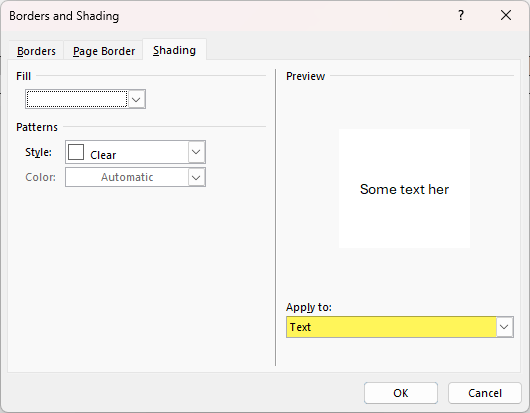Click the Apply to dropdown arrow
The height and width of the screenshot is (413, 530).
click(505, 327)
